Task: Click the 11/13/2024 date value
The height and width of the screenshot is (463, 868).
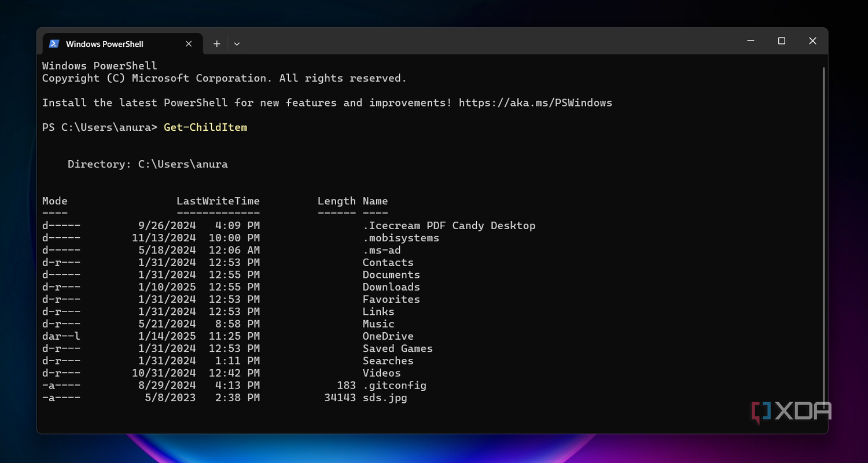Action: (164, 238)
